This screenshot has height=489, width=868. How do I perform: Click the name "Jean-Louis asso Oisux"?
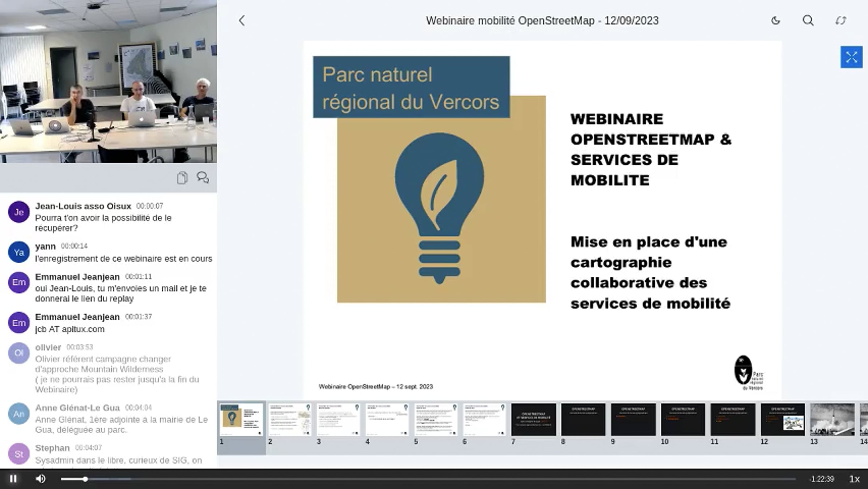point(83,206)
